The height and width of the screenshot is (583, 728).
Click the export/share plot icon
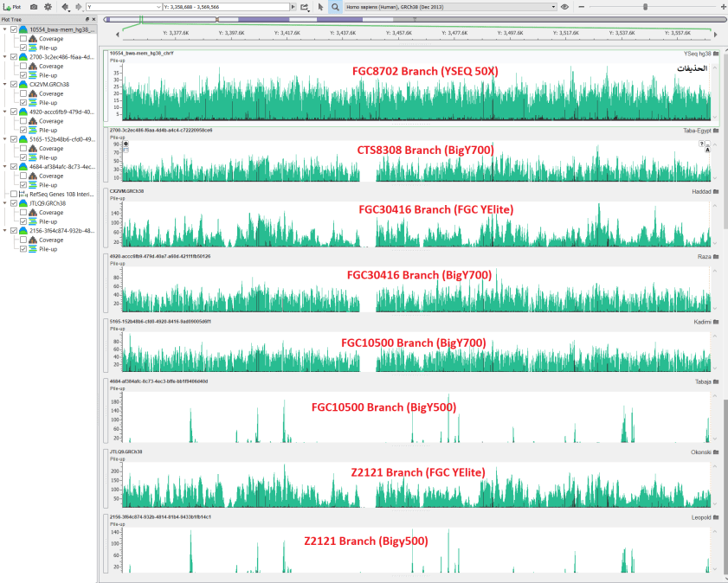point(306,6)
